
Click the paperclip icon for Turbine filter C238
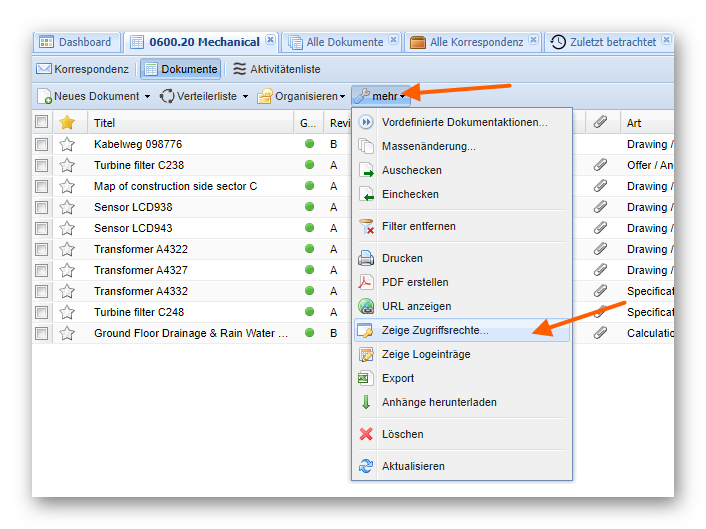tap(600, 165)
